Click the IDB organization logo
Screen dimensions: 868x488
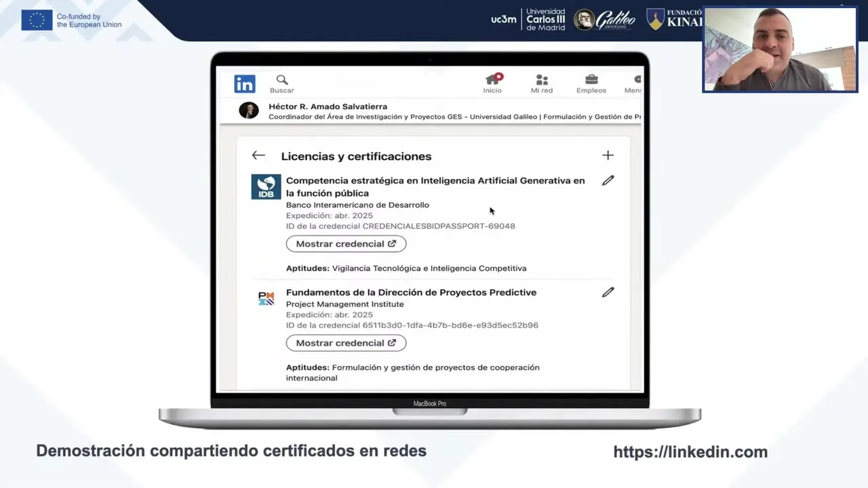coord(266,187)
